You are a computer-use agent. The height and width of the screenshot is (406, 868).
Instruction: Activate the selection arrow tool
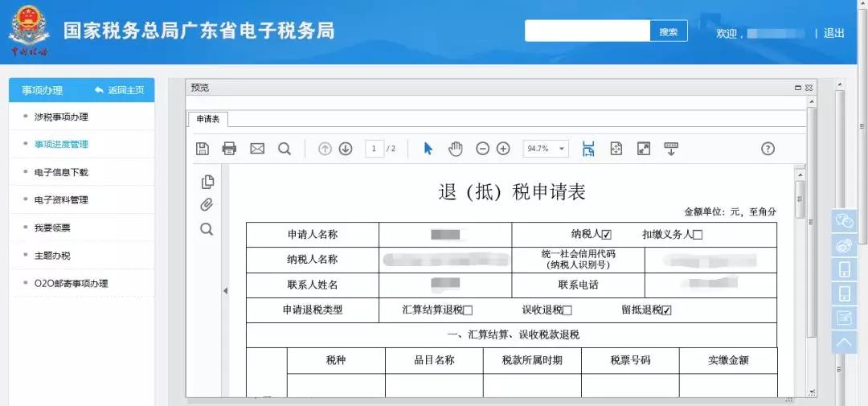(x=428, y=149)
